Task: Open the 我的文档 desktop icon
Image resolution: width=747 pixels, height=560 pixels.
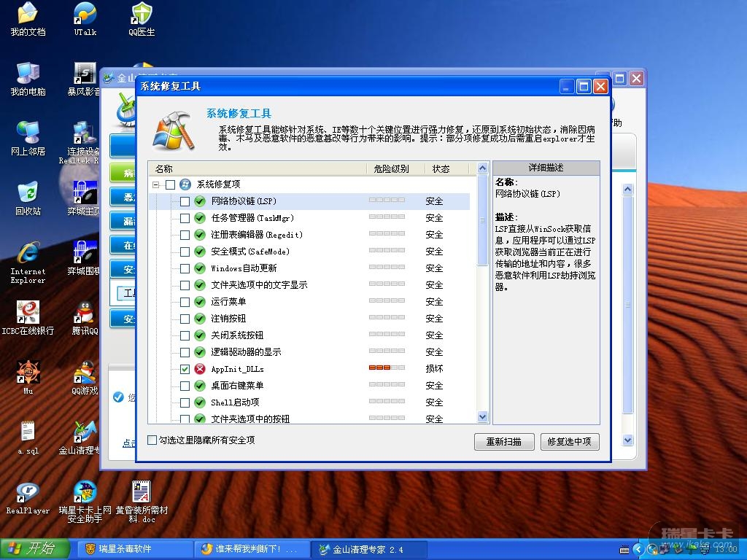Action: click(28, 20)
